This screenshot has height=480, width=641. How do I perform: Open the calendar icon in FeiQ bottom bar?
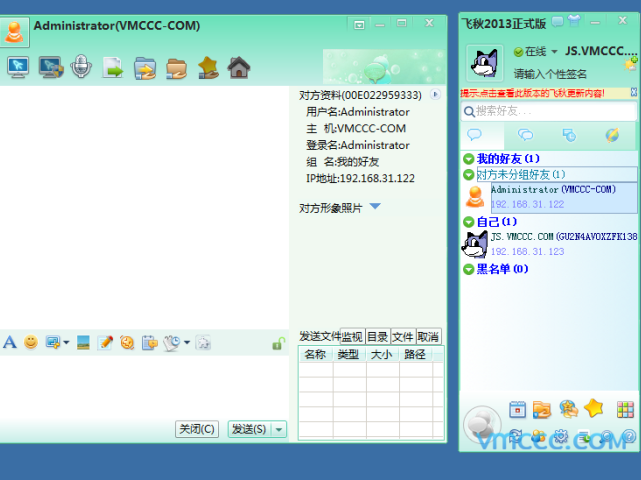pos(518,409)
